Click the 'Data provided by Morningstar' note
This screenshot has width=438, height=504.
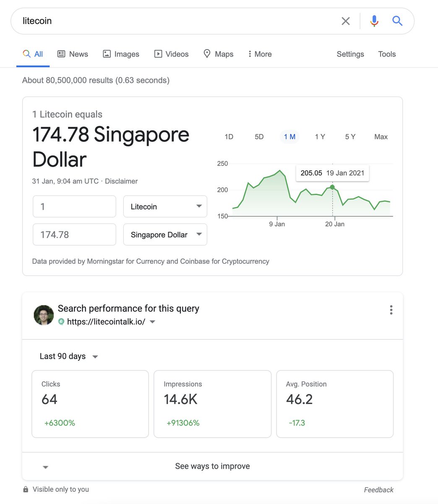point(151,261)
